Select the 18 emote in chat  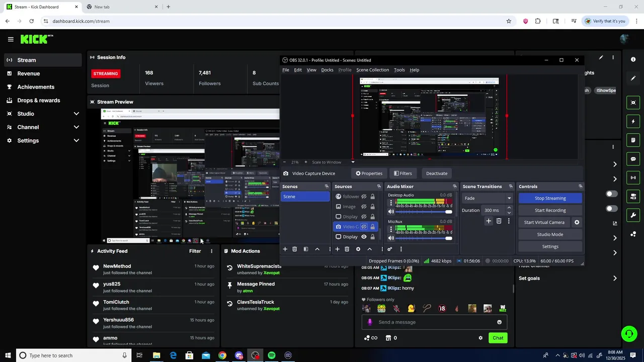point(442,308)
